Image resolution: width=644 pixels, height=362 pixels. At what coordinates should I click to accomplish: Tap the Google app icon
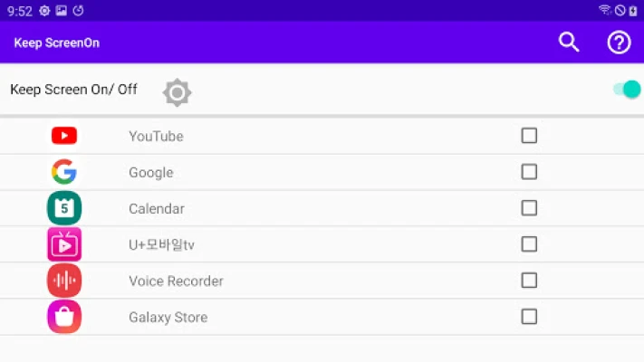64,172
